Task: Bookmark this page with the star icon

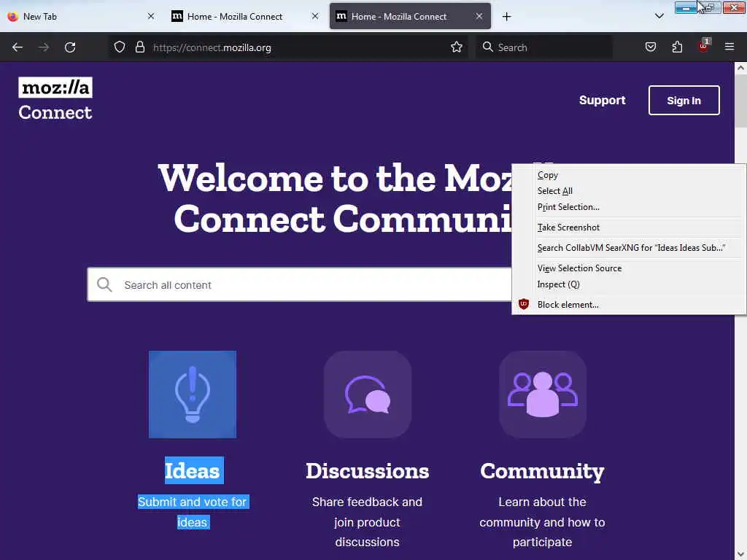Action: coord(457,47)
